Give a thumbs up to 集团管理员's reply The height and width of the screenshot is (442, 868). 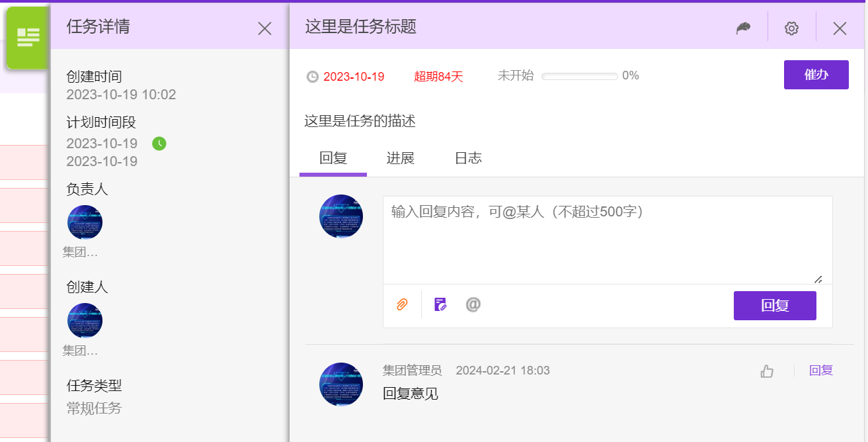pyautogui.click(x=766, y=371)
